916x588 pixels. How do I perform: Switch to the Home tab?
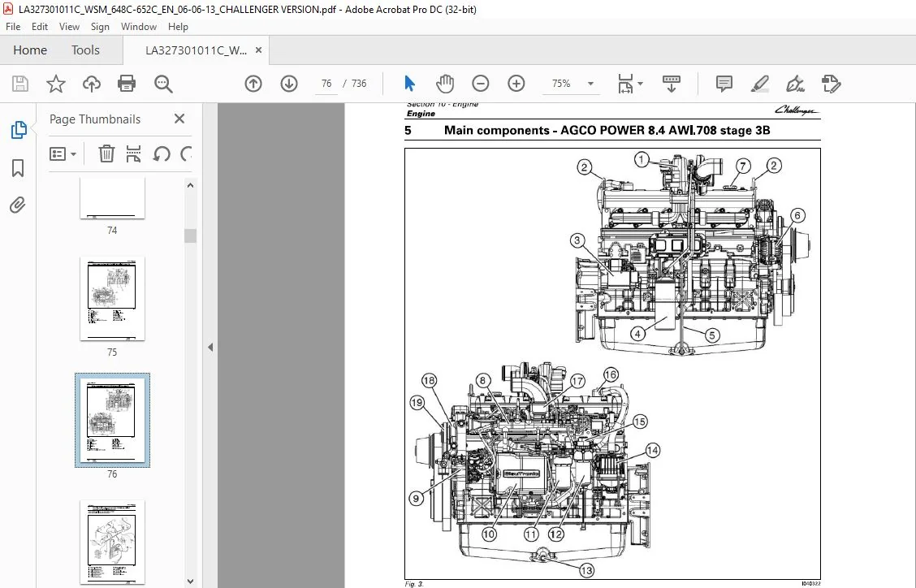[x=30, y=50]
